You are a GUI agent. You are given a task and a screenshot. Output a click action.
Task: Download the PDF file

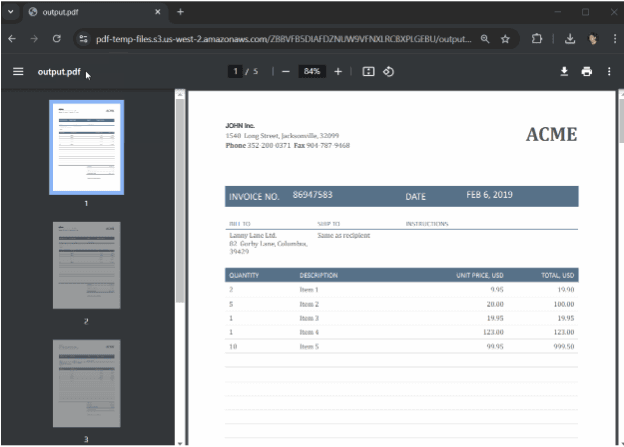[564, 71]
